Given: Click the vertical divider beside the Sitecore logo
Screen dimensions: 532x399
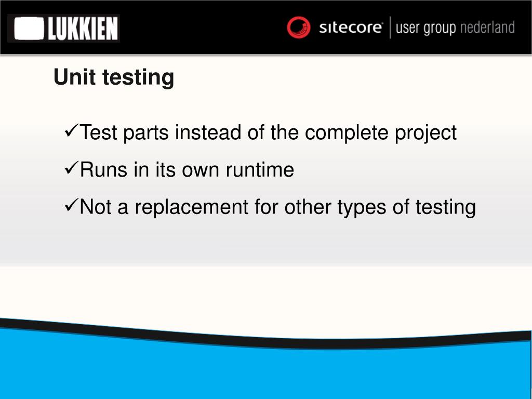Looking at the screenshot, I should click(390, 28).
